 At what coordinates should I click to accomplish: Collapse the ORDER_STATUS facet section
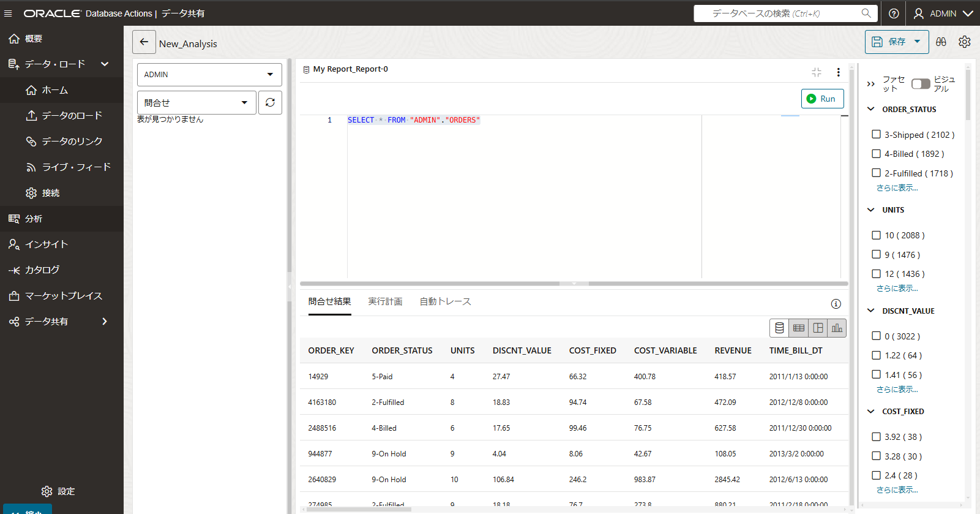[871, 109]
